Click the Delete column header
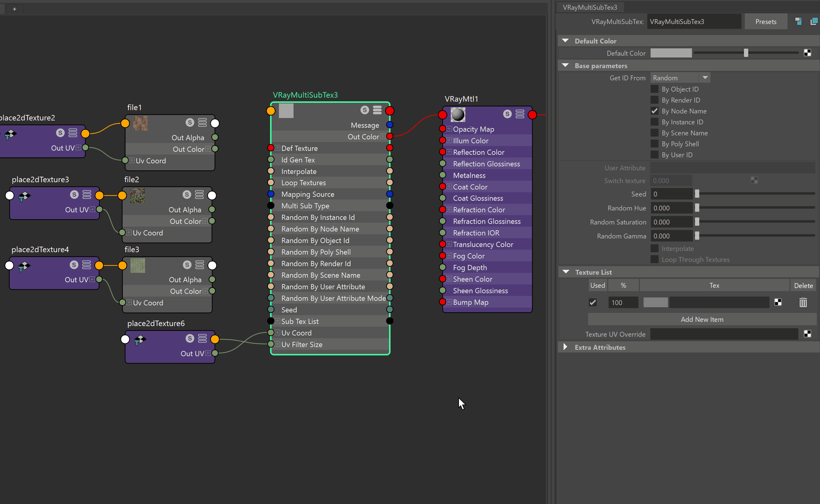 pos(803,285)
